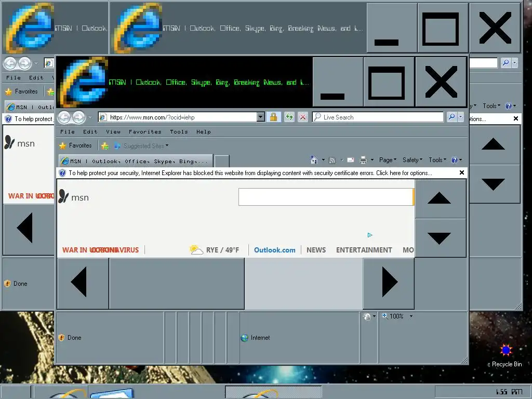This screenshot has width=532, height=399.
Task: Click the Favorites button in the front window
Action: 76,145
